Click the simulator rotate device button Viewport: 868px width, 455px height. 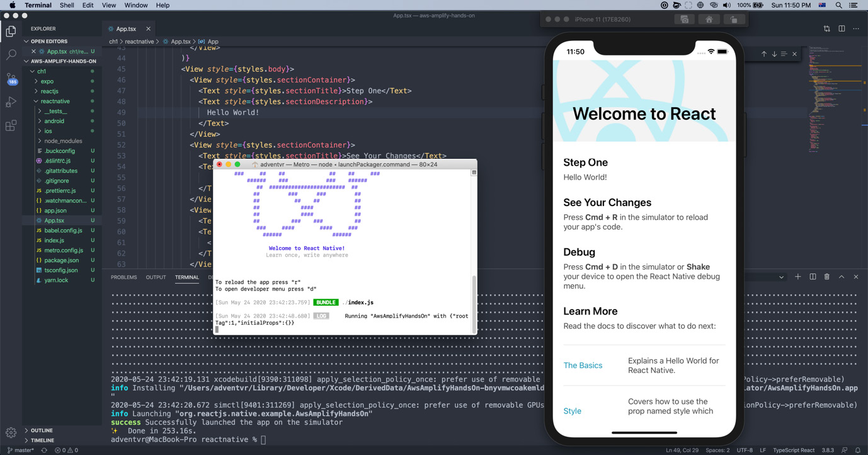pyautogui.click(x=734, y=20)
